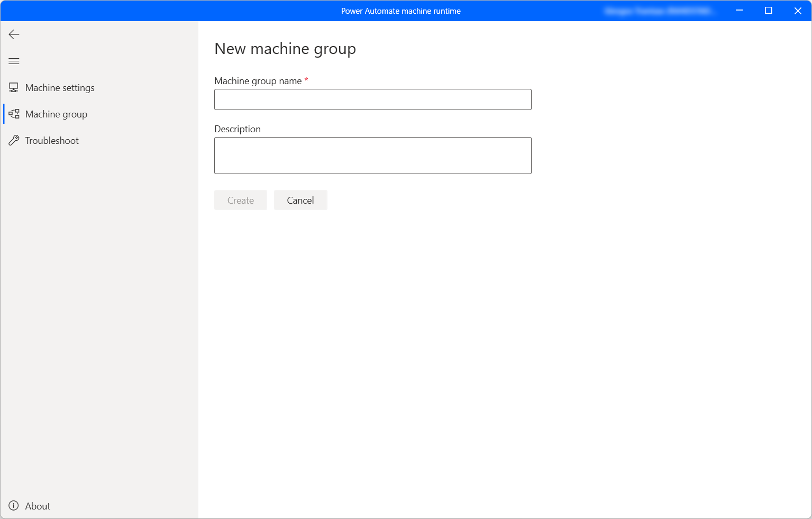Go back using the back arrow
The width and height of the screenshot is (812, 519).
pyautogui.click(x=14, y=34)
